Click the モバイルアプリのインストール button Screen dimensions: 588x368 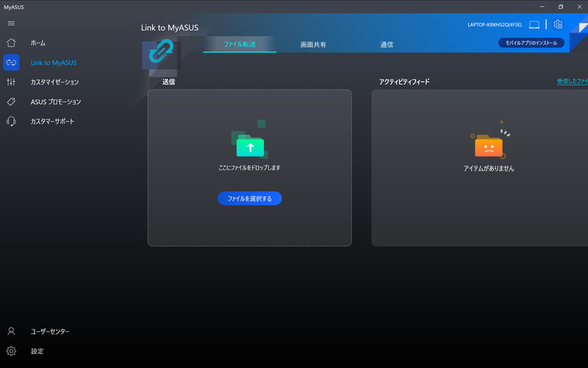pyautogui.click(x=531, y=43)
